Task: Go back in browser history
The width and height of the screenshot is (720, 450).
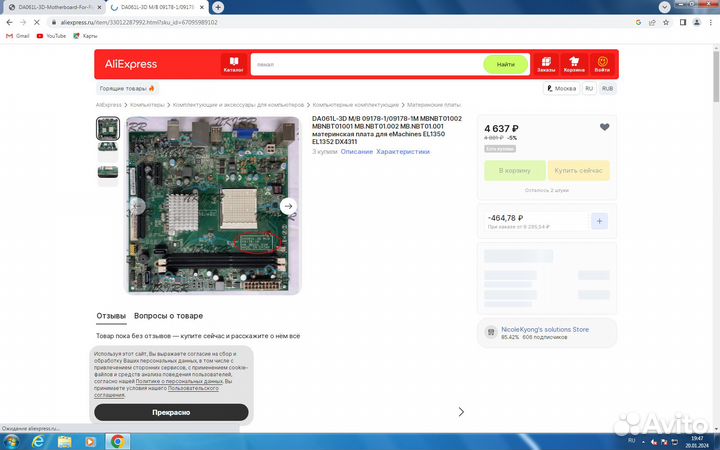Action: pos(9,22)
